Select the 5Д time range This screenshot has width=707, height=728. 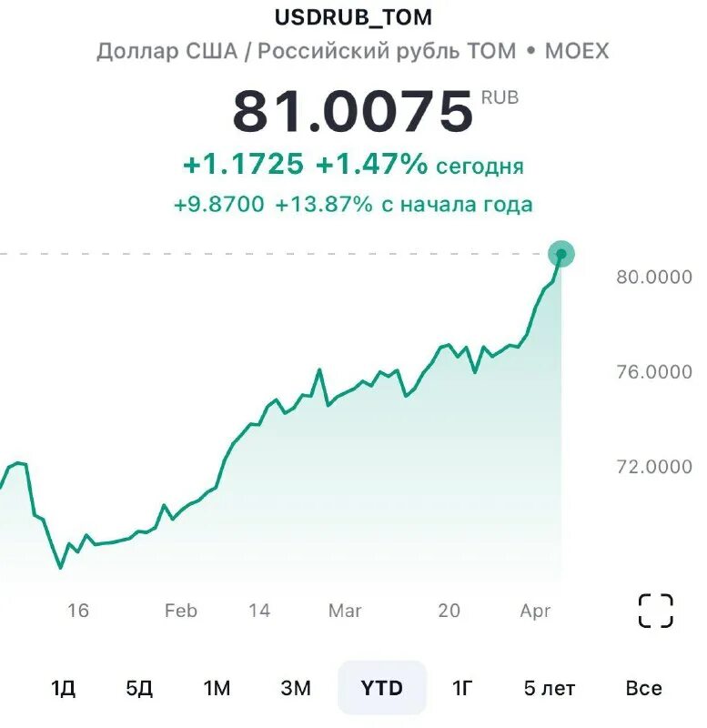tap(139, 688)
